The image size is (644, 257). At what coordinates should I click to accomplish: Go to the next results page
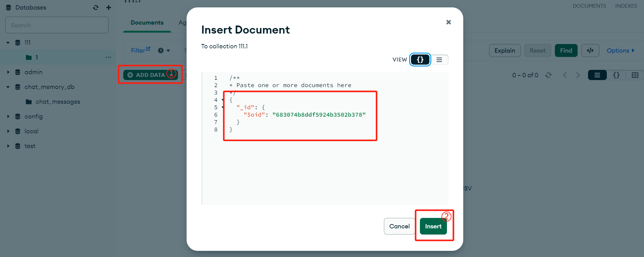point(578,75)
